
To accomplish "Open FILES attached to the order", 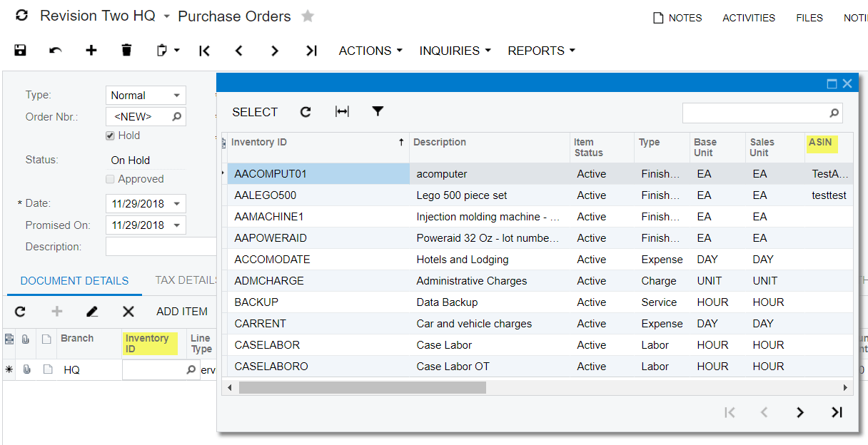I will (x=809, y=18).
